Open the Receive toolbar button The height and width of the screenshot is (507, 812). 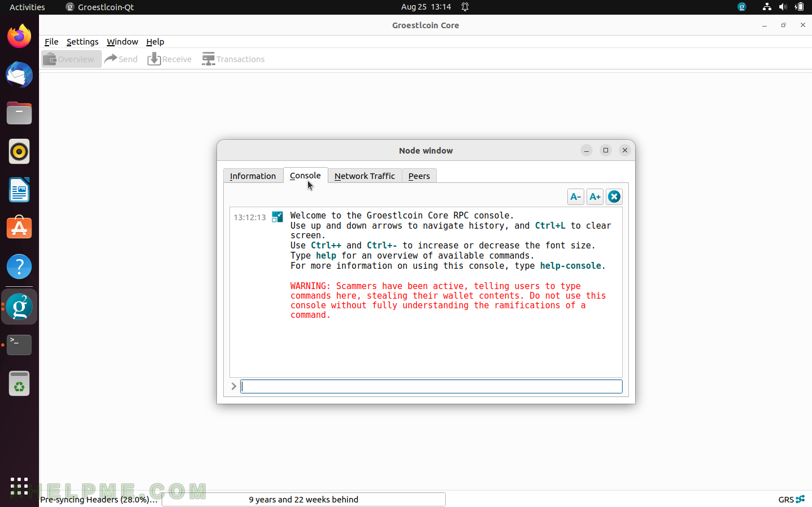coord(170,59)
